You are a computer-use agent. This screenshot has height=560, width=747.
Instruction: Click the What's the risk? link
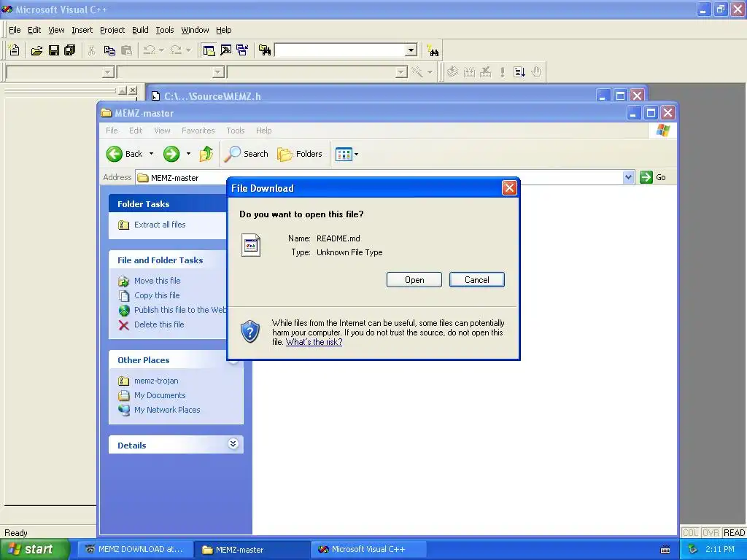[314, 342]
